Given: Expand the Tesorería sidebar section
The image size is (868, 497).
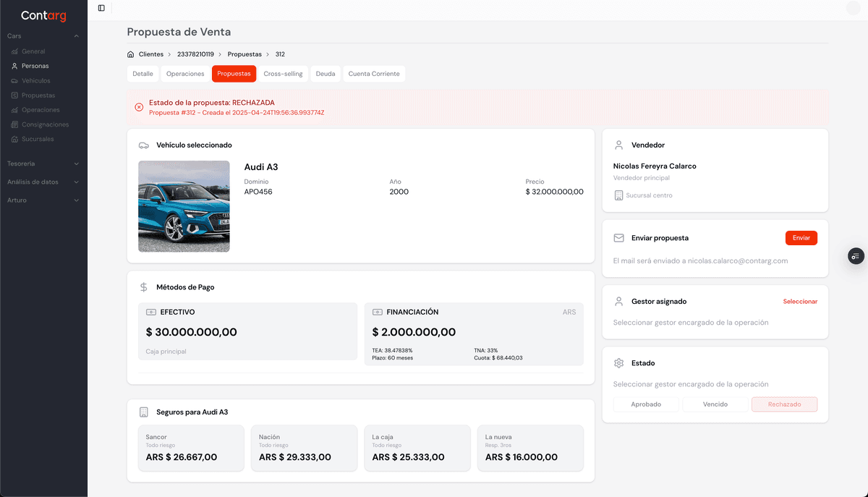Looking at the screenshot, I should pyautogui.click(x=43, y=164).
